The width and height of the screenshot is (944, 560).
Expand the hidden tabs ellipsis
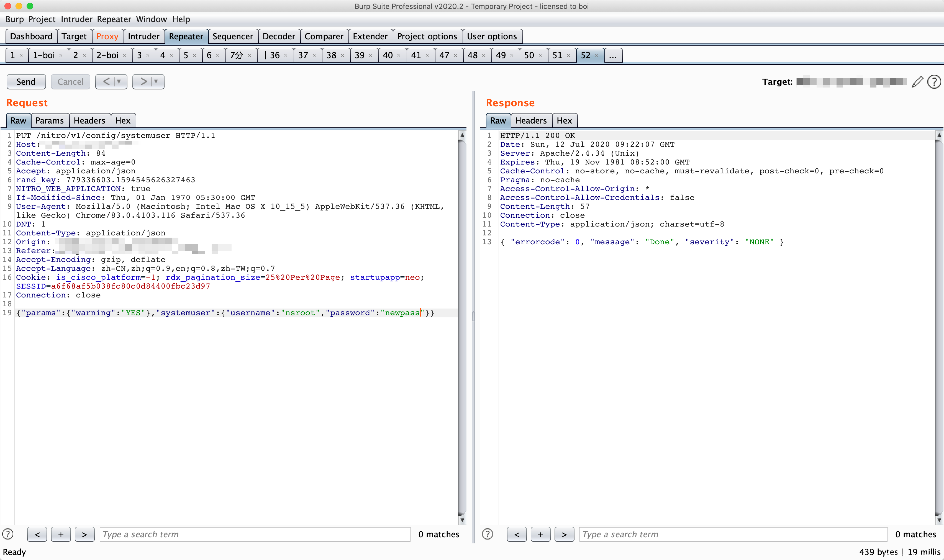tap(613, 55)
